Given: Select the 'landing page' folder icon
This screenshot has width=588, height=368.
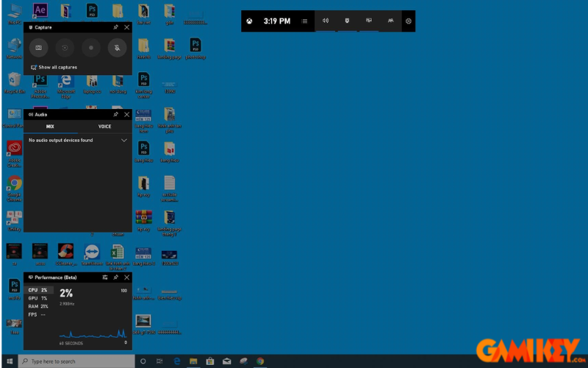Looking at the screenshot, I should 170,49.
